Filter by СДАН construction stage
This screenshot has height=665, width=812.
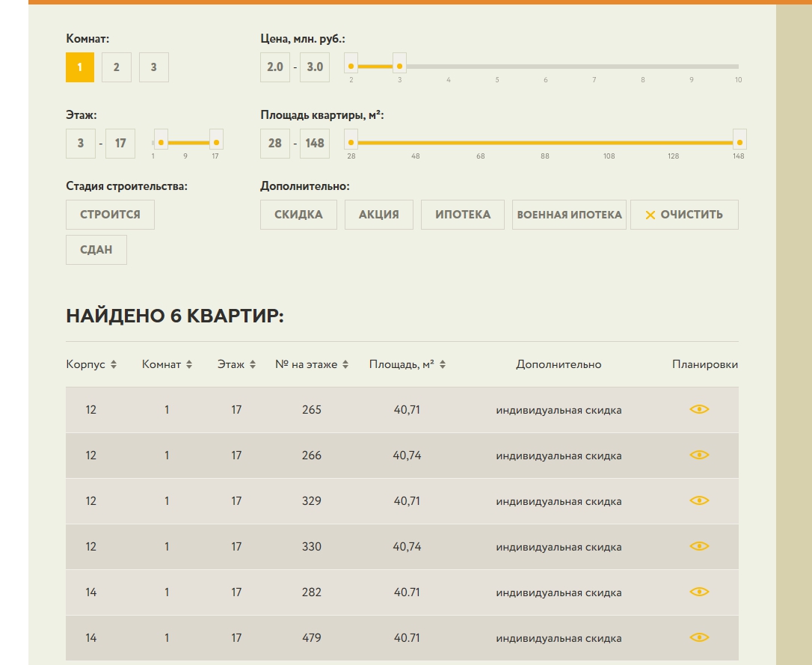(96, 250)
